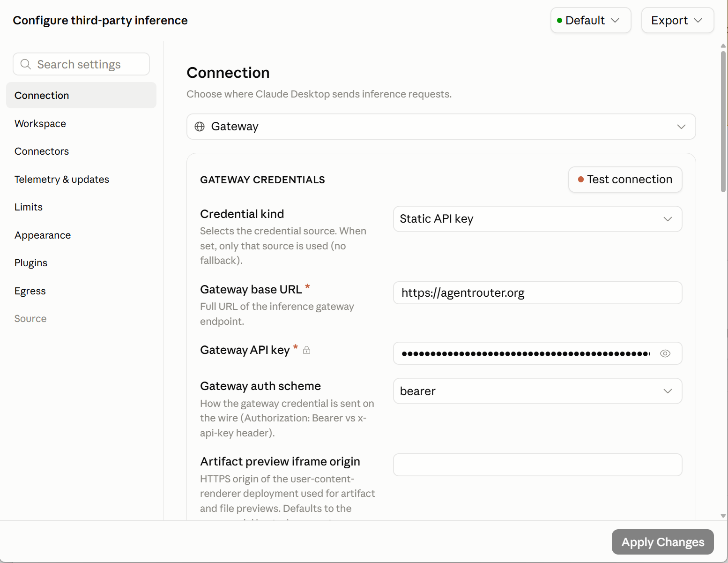Click the chevron in the Gateway selector
This screenshot has width=728, height=563.
point(681,127)
